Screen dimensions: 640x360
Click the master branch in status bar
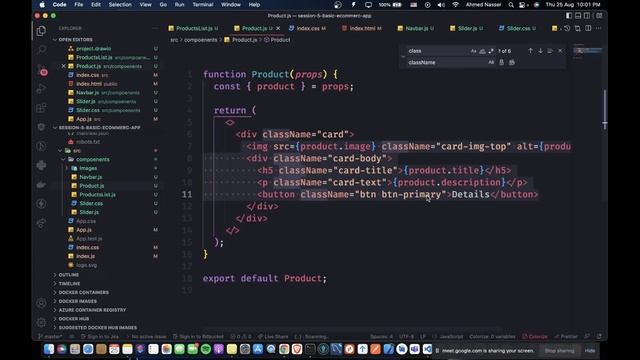(49, 337)
